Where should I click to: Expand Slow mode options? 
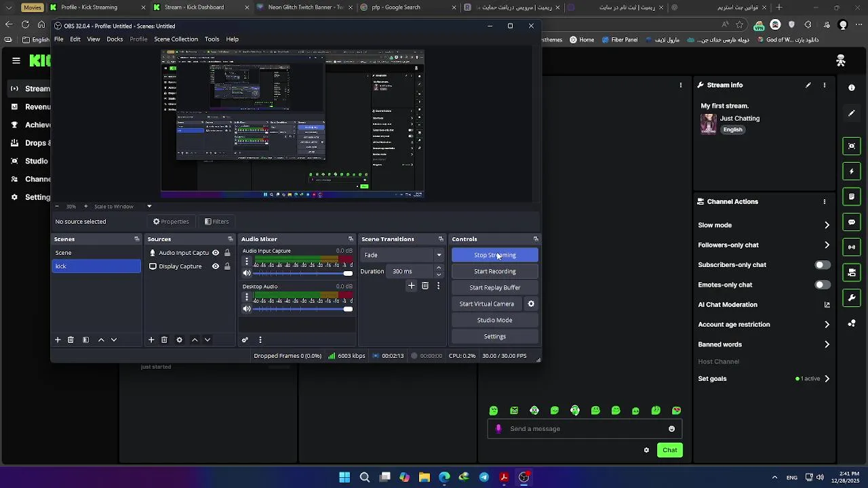(827, 225)
